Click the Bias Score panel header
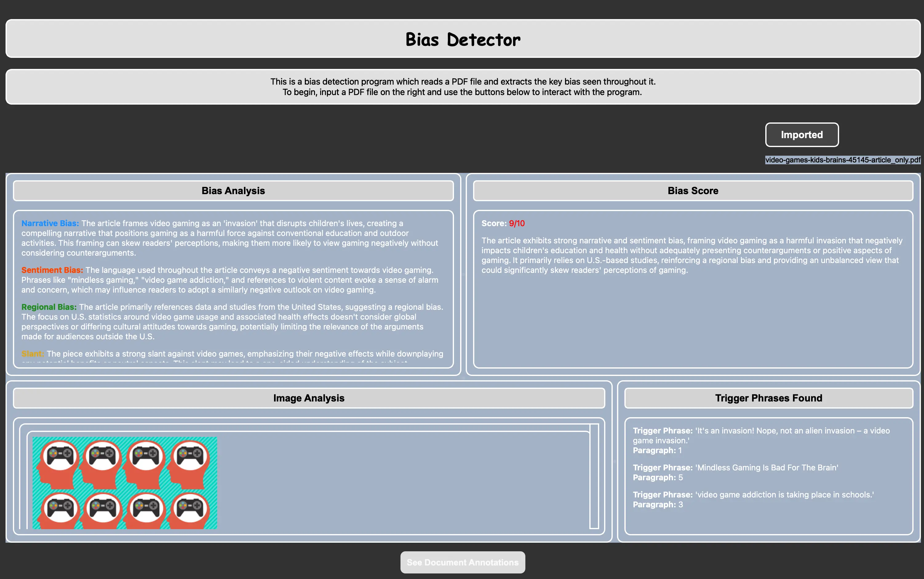924x579 pixels. click(693, 190)
